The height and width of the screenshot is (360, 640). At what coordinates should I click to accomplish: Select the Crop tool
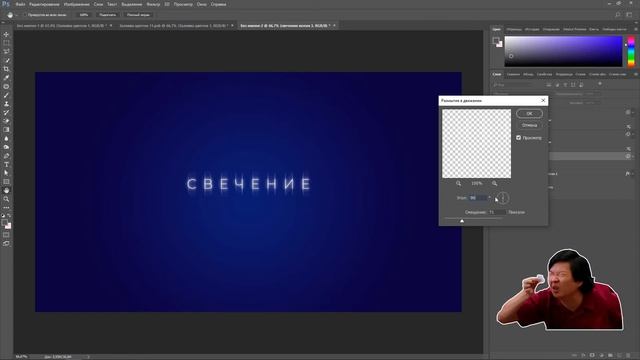[x=6, y=69]
